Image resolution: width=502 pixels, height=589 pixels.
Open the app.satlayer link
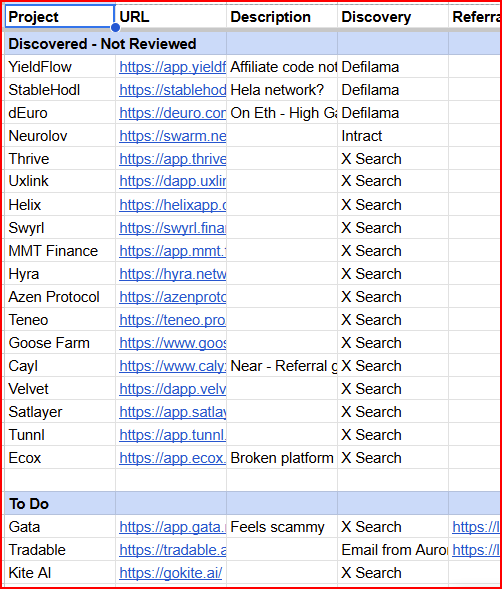point(172,412)
